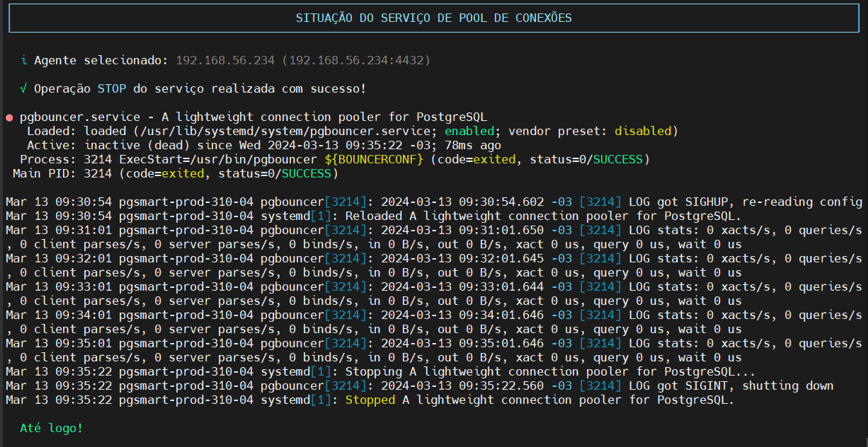The width and height of the screenshot is (868, 447).
Task: Select the agent address "(192.168.56.234:4432)"
Action: (356, 60)
